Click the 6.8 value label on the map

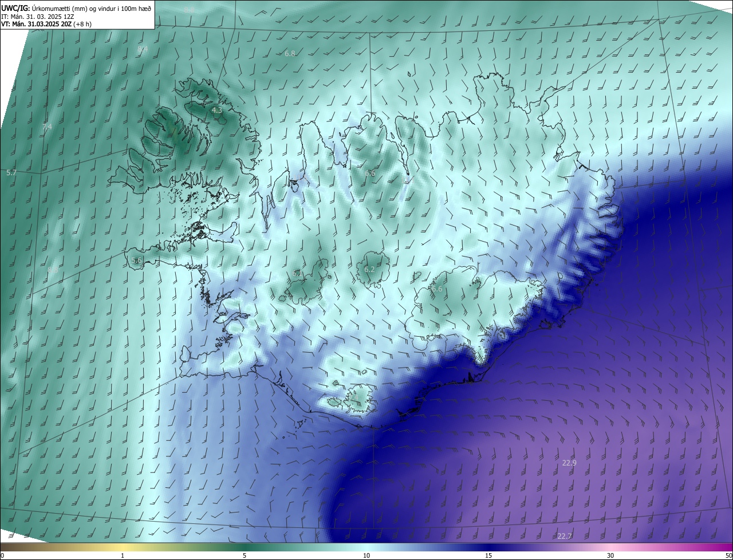point(290,53)
